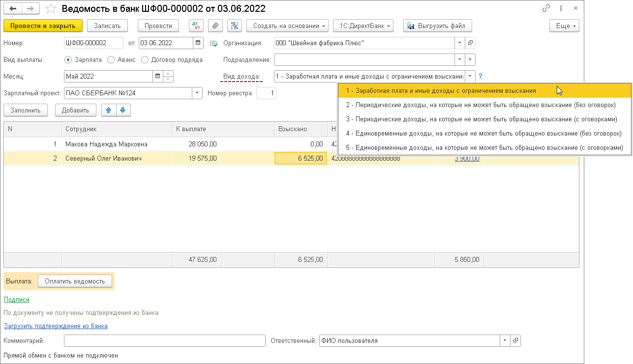Viewport: 633px width, 364px height.
Task: Copy link to document with chain icon
Action: tap(546, 8)
